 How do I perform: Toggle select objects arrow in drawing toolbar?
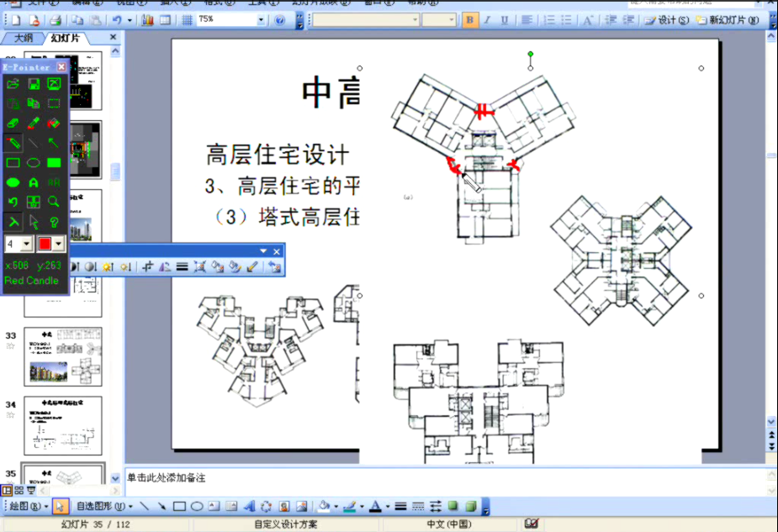[x=60, y=506]
